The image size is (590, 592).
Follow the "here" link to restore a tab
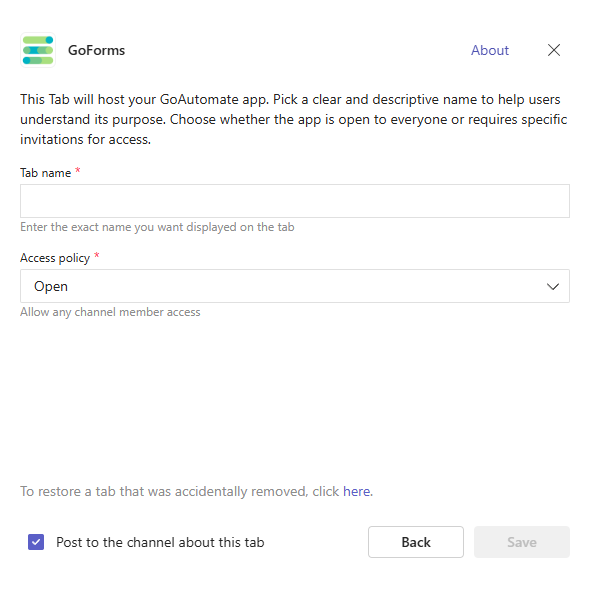(356, 491)
